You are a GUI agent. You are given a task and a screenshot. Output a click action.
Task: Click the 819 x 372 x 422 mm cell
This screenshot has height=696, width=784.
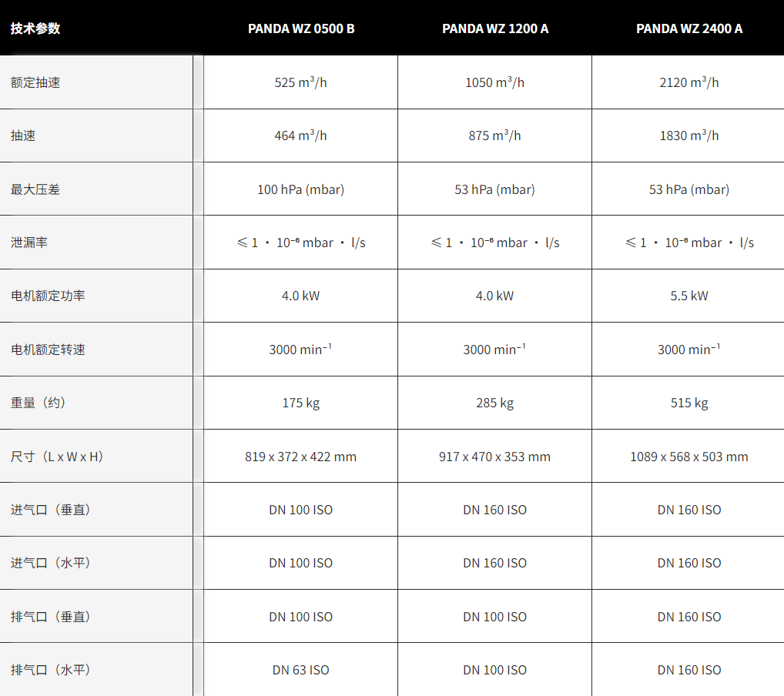point(300,457)
